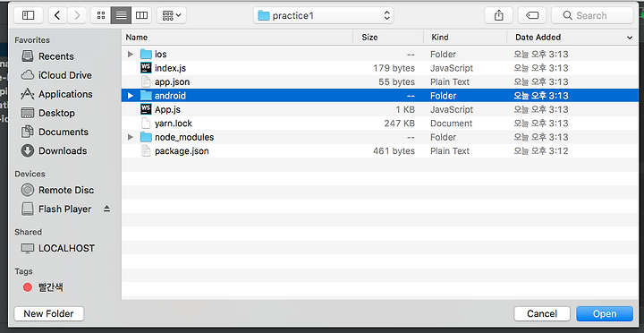This screenshot has width=644, height=333.
Task: Select the node_modules folder icon
Action: tap(146, 137)
